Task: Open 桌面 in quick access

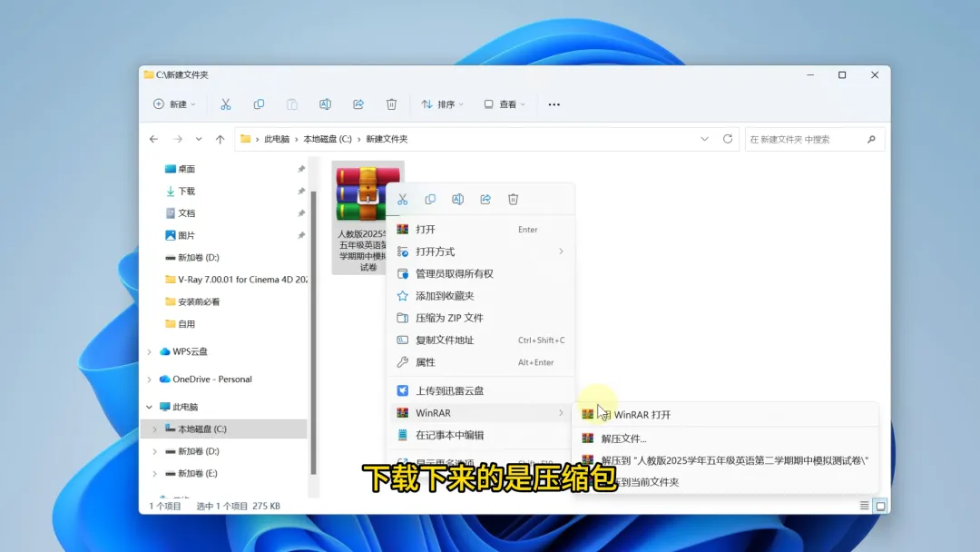Action: click(186, 169)
